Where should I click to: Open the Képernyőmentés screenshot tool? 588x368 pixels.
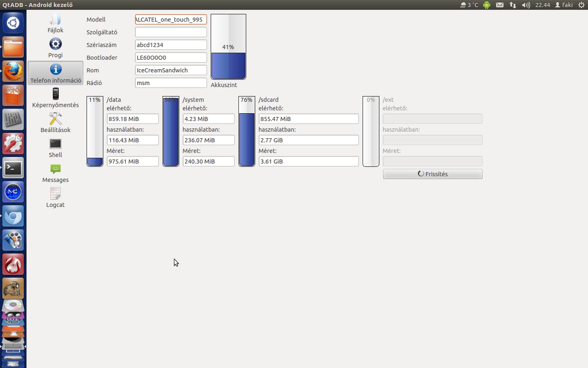(56, 98)
